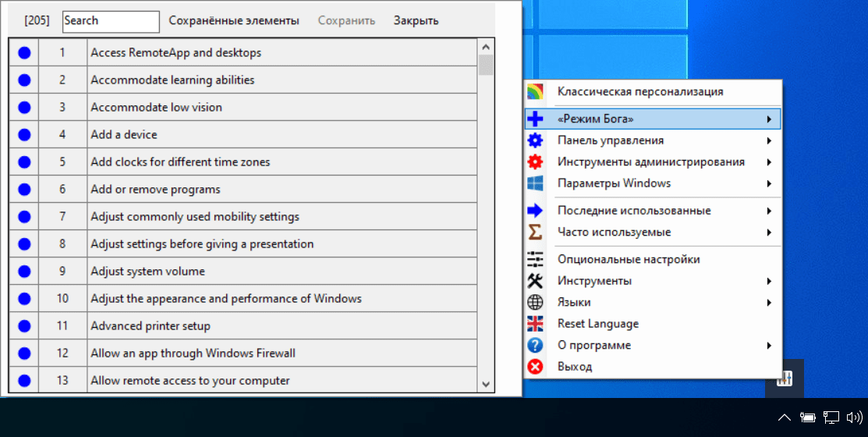Click the [205] item count label
This screenshot has height=437, width=868.
37,21
